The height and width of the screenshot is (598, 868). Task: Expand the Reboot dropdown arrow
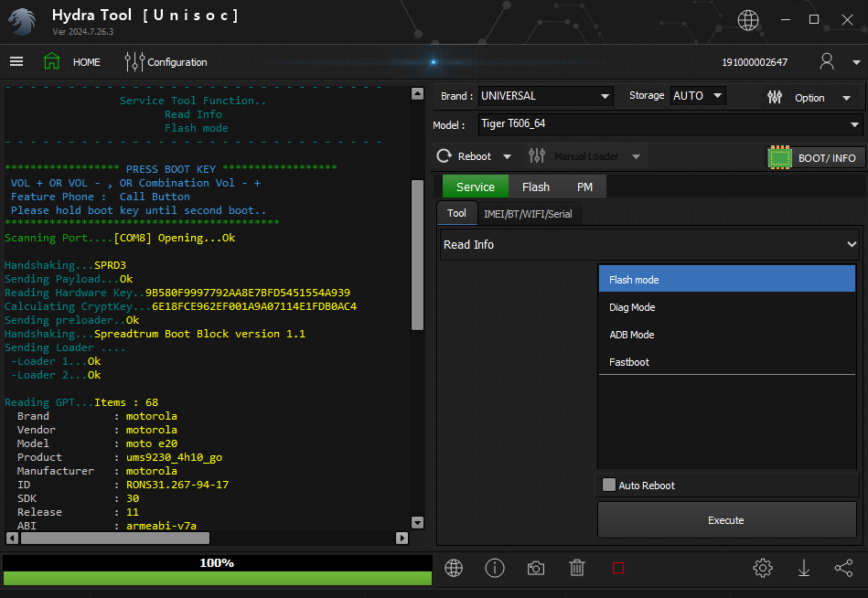(x=507, y=157)
